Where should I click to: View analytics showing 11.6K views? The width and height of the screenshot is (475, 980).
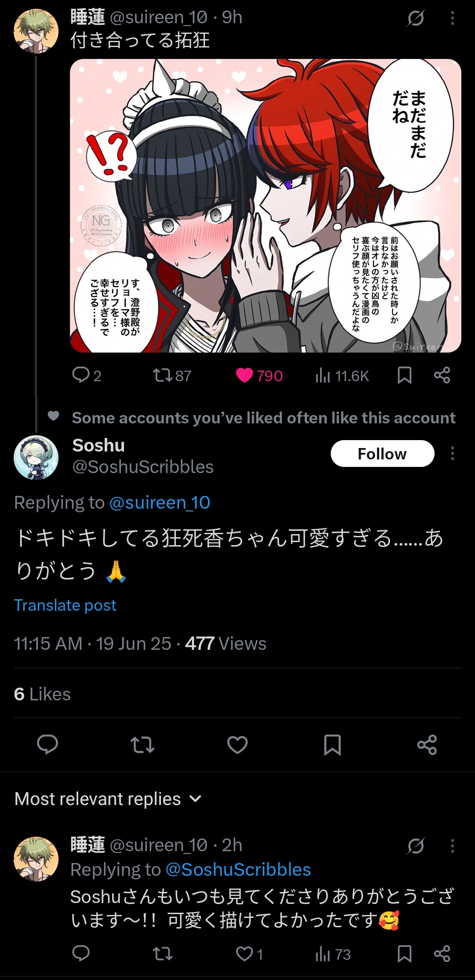pyautogui.click(x=342, y=376)
